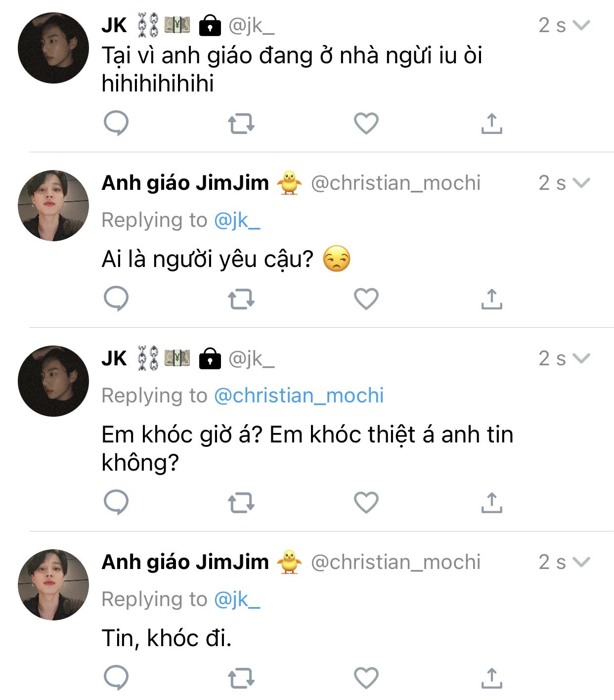View Anh giáo JimJim's avatar on 'Tin, khóc đi.' tweet
The height and width of the screenshot is (700, 614).
(53, 585)
